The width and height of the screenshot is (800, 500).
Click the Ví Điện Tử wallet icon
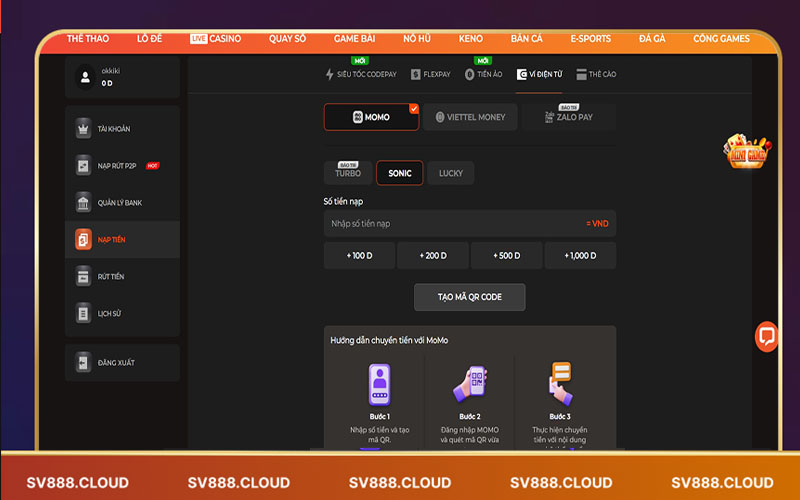coord(521,74)
